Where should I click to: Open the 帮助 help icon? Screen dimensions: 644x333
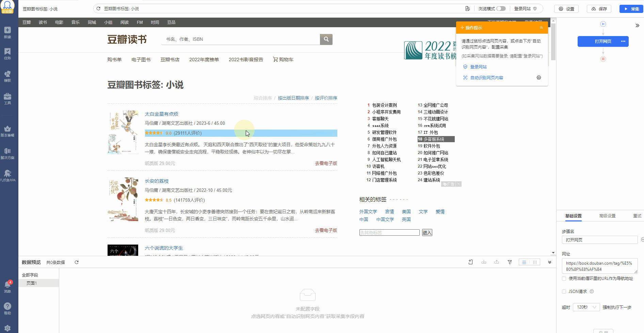pyautogui.click(x=7, y=309)
